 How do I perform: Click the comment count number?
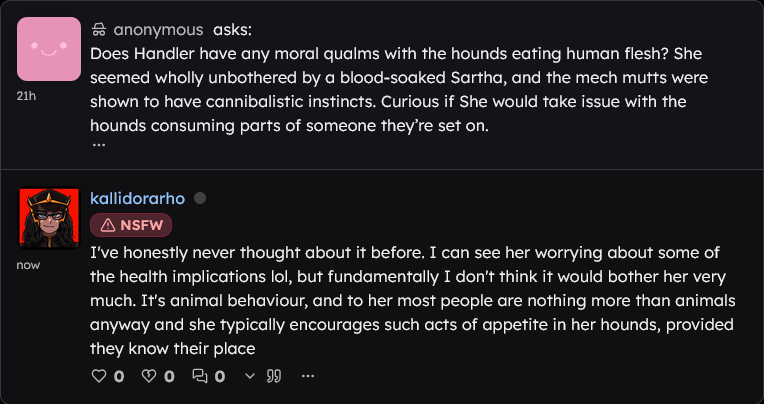(x=219, y=376)
